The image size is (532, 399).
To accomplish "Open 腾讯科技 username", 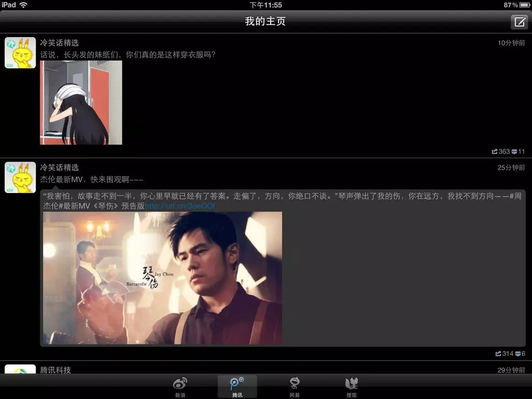I will tap(55, 370).
